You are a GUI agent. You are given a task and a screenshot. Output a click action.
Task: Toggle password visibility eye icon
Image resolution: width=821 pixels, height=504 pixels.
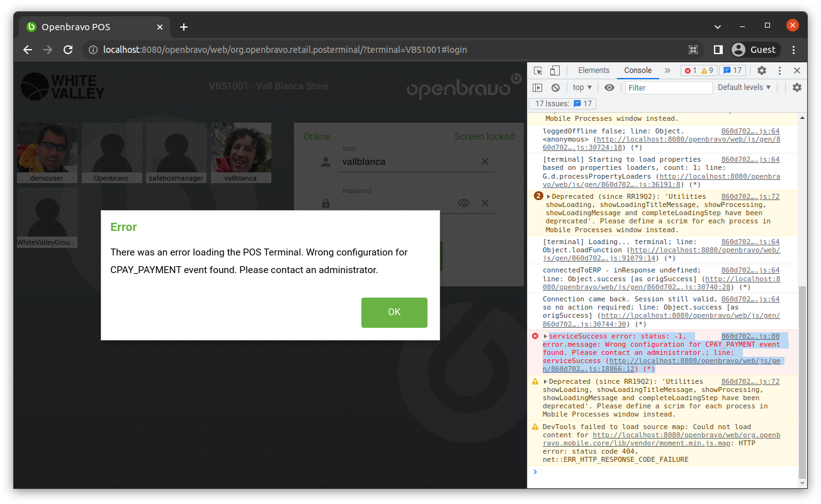tap(463, 203)
